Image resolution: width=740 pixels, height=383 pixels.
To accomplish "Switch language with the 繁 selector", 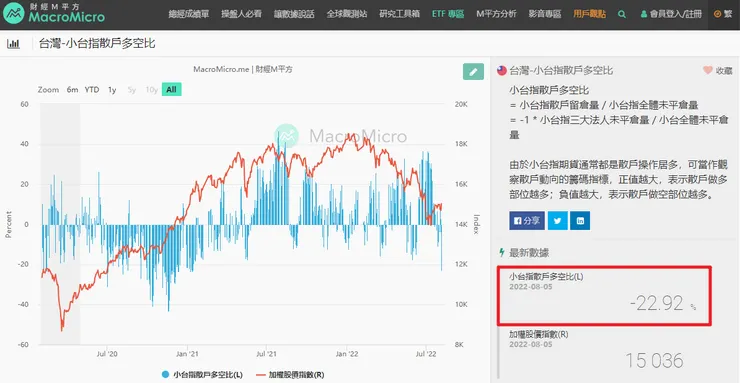I will [723, 14].
